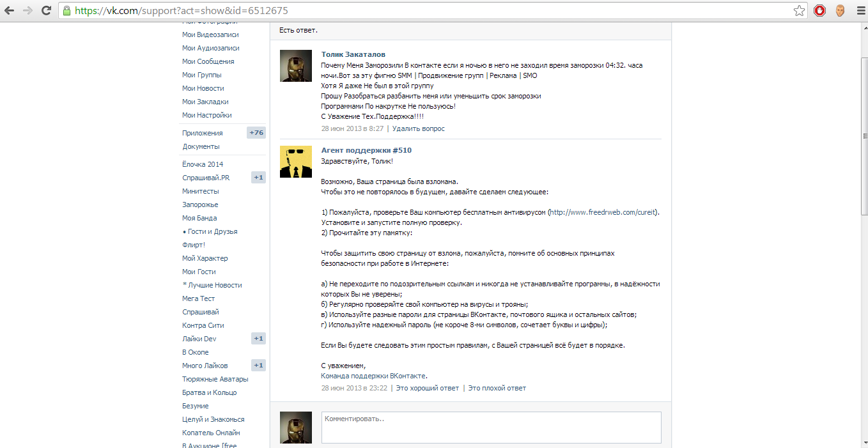Image resolution: width=868 pixels, height=448 pixels.
Task: Open Команда поддержки ВКонтакте link
Action: (x=373, y=376)
